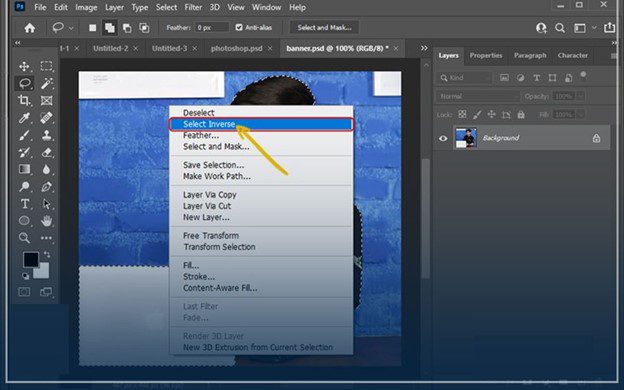Image resolution: width=624 pixels, height=390 pixels.
Task: Change the screen mode
Action: tap(46, 292)
